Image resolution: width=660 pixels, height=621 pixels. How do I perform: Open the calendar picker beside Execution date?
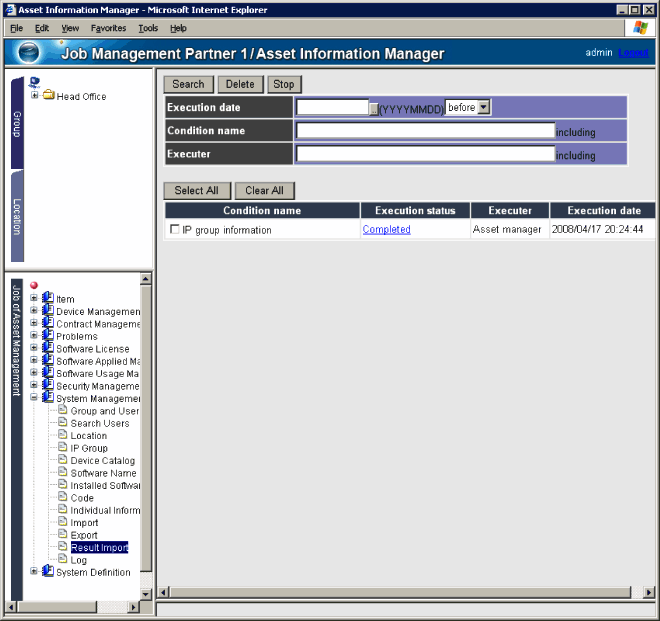(374, 108)
